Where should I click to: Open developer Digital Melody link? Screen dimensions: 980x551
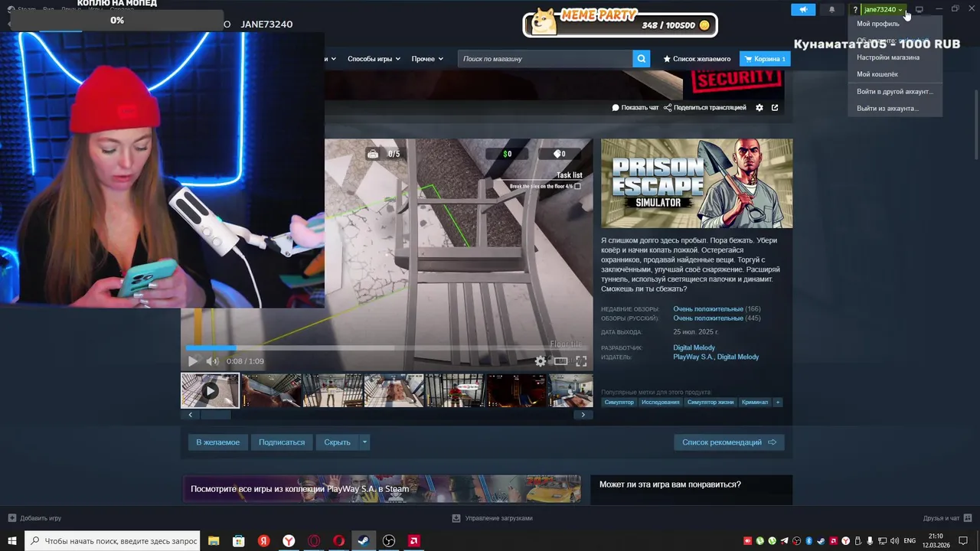click(x=694, y=348)
